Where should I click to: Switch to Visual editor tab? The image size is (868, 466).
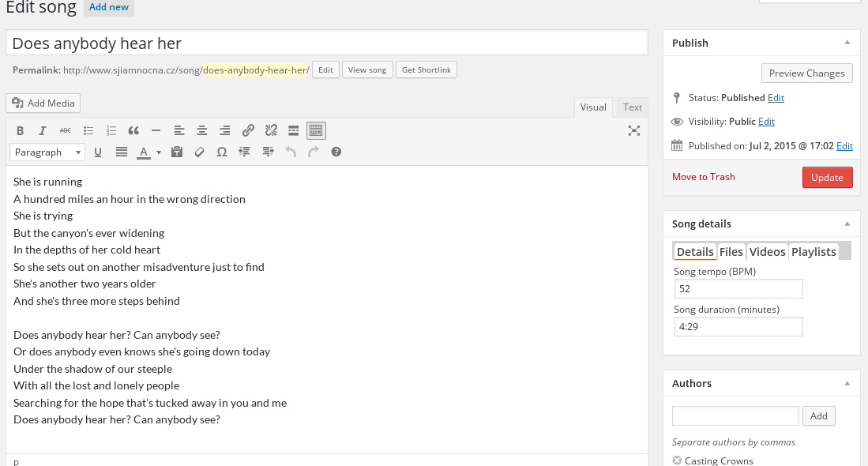click(593, 107)
